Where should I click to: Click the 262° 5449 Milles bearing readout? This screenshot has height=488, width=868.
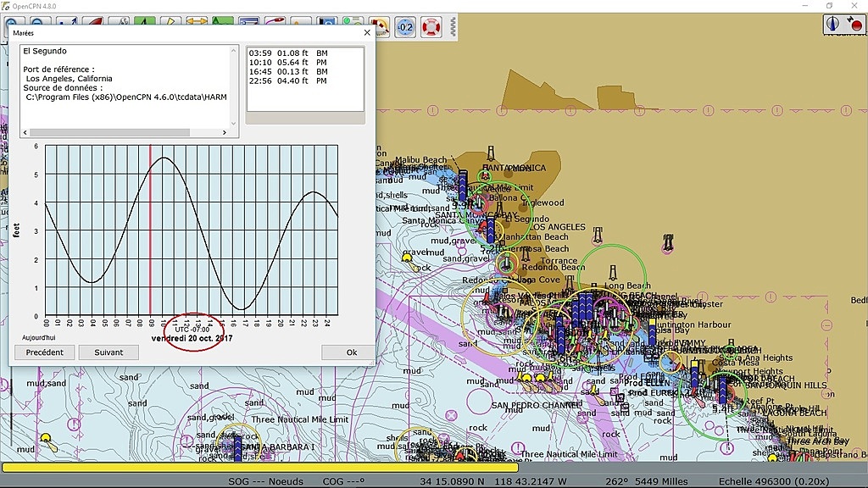pos(647,481)
